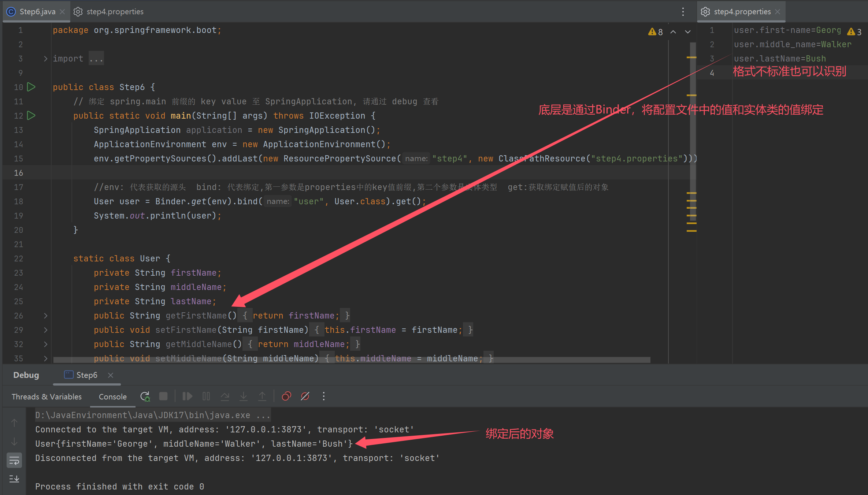Click Step Out debug icon
Viewport: 868px width, 495px height.
coord(262,397)
